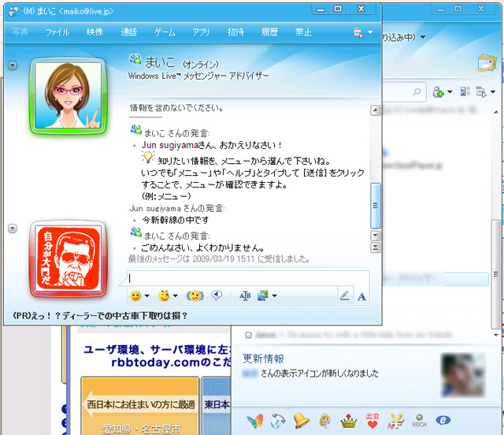Expand the wink dropdown arrow
Image resolution: width=504 pixels, height=435 pixels.
pyautogui.click(x=175, y=296)
